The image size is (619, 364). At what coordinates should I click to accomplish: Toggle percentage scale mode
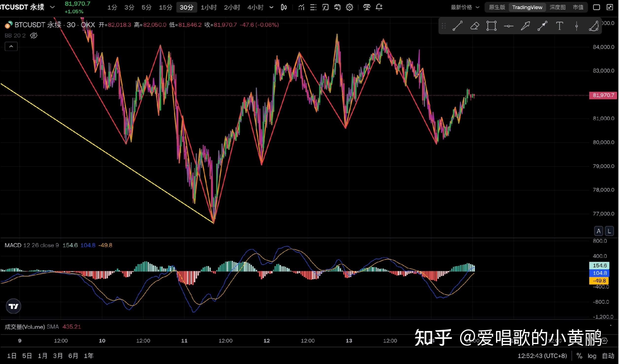tap(579, 356)
